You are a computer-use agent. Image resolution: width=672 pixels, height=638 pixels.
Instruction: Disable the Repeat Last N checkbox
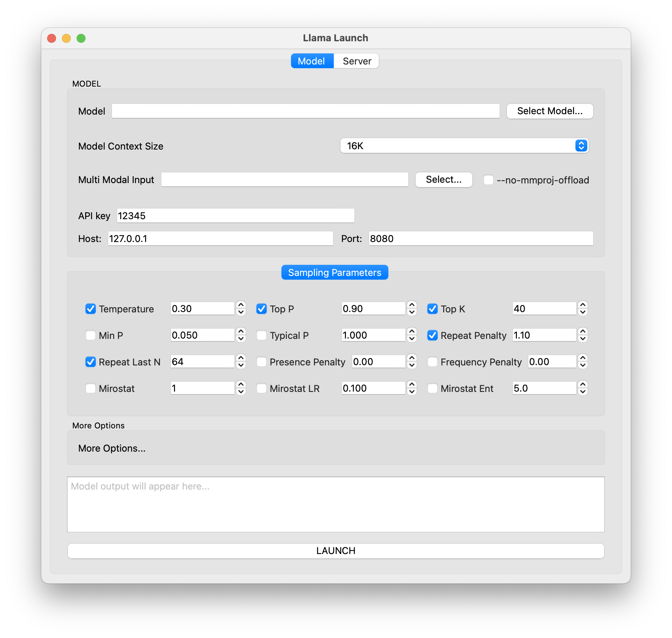(x=91, y=362)
